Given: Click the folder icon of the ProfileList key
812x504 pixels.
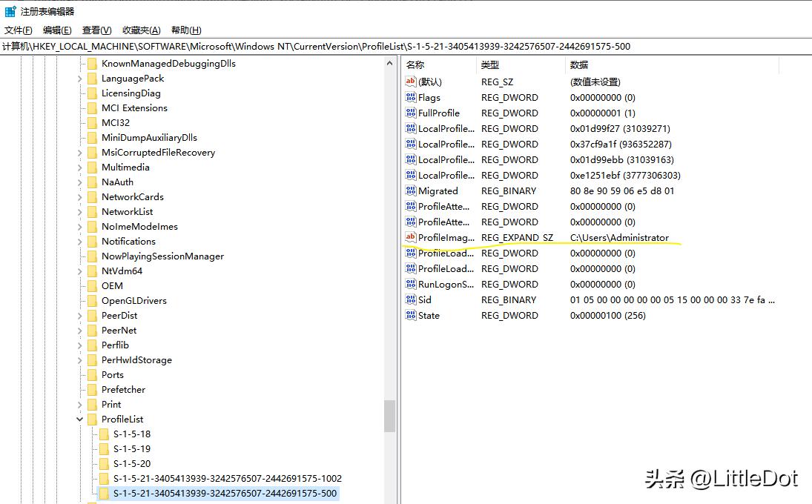Looking at the screenshot, I should point(92,419).
